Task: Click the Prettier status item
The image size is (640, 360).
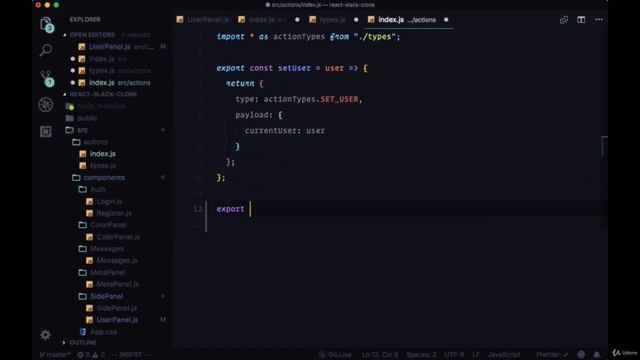Action: (552, 355)
